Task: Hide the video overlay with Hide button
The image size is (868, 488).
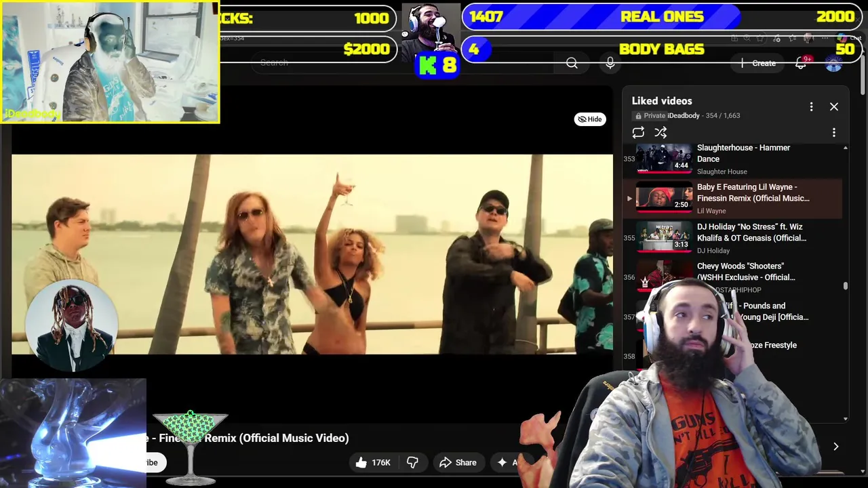Action: (590, 119)
